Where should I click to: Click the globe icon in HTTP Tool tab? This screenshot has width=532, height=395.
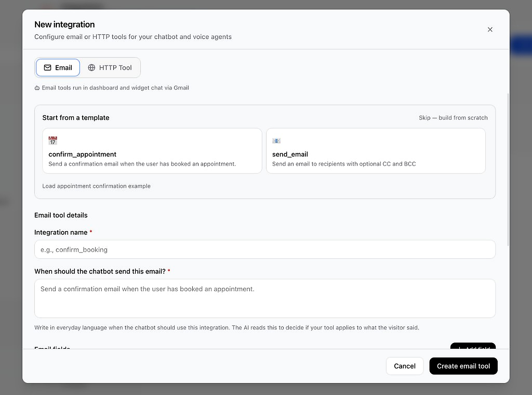tap(91, 68)
